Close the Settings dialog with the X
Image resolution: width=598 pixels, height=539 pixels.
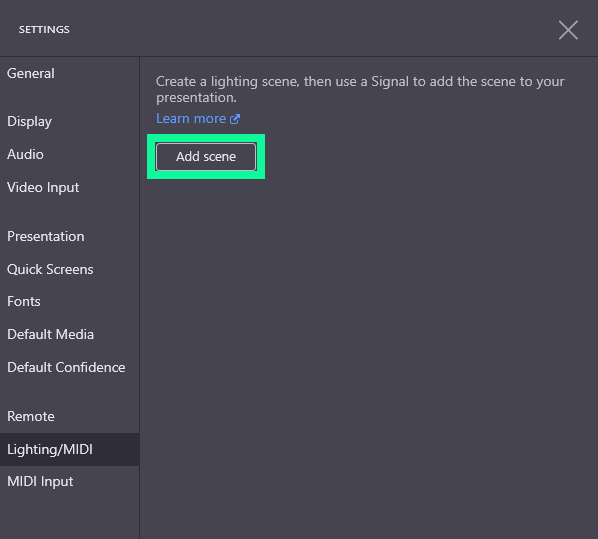pyautogui.click(x=568, y=30)
